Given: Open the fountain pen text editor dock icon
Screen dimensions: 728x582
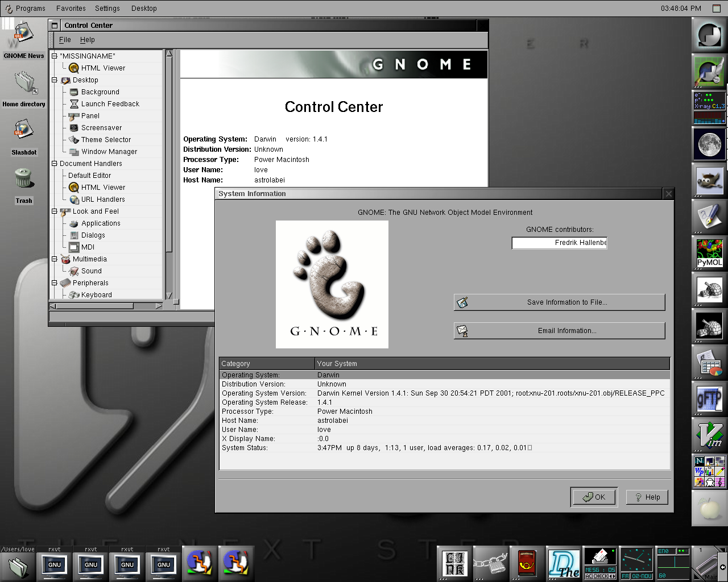Looking at the screenshot, I should [709, 217].
